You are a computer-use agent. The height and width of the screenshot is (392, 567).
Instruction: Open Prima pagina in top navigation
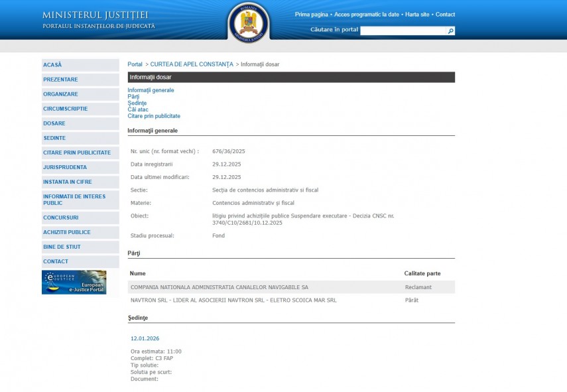click(311, 15)
